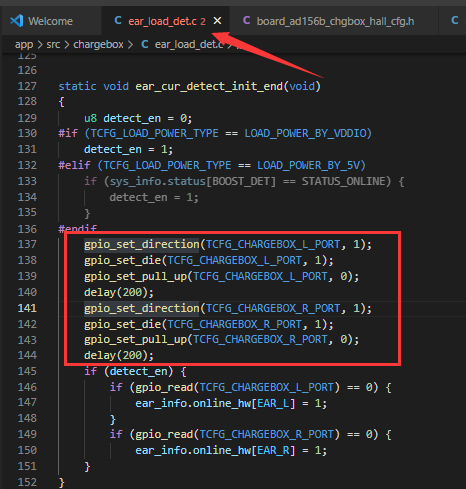Click '#endif' on line 136
Screen dimensions: 466x489
coord(78,229)
